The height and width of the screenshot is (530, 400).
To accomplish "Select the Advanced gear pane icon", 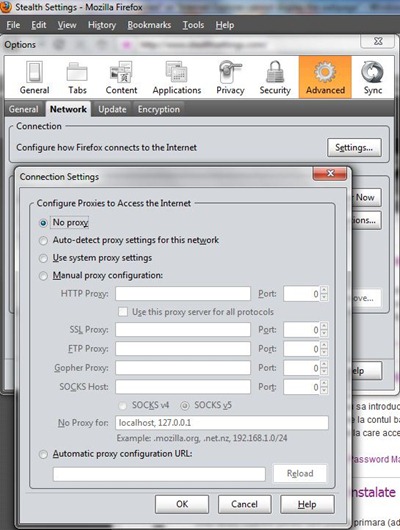I will pos(325,77).
